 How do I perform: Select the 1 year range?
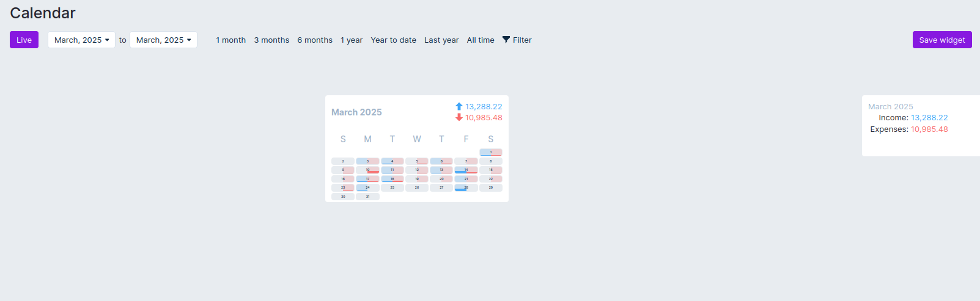352,40
